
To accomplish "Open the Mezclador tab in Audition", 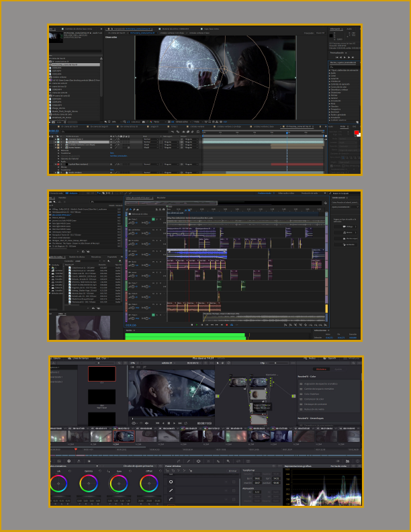I will pos(161,197).
